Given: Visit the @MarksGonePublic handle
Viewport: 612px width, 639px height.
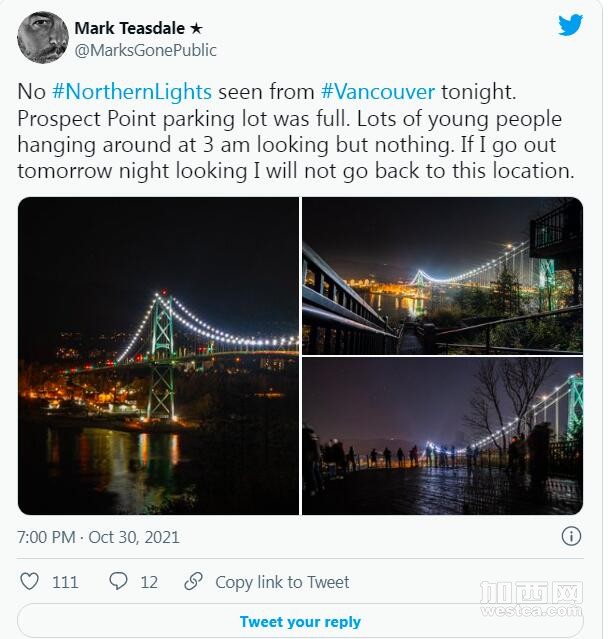Looking at the screenshot, I should (145, 51).
